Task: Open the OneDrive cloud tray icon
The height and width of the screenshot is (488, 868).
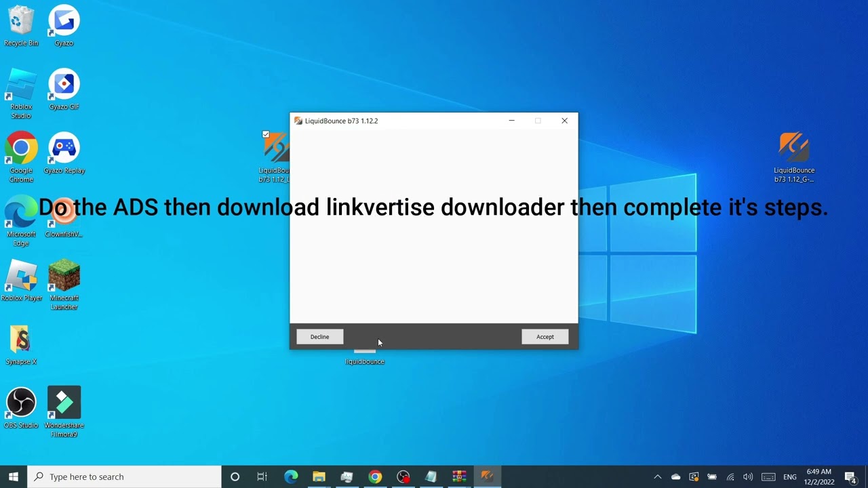Action: 675,476
